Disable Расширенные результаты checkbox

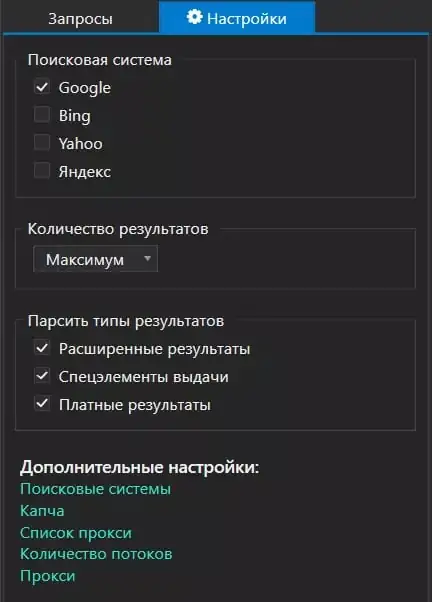[x=42, y=348]
